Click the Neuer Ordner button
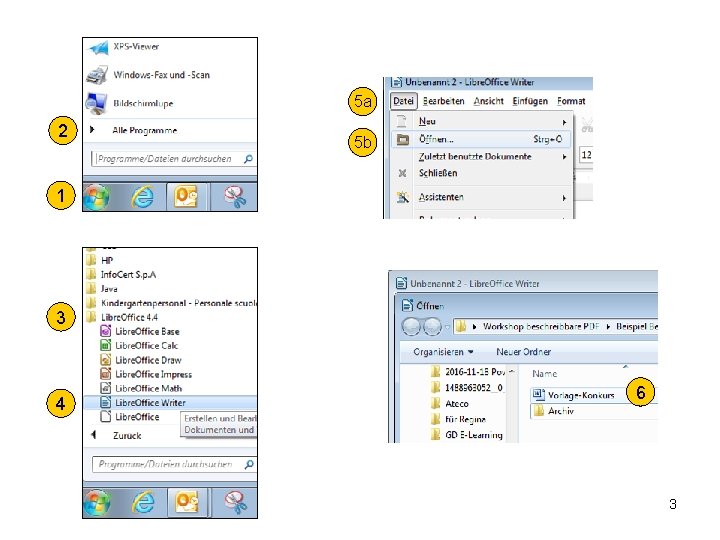 click(523, 352)
